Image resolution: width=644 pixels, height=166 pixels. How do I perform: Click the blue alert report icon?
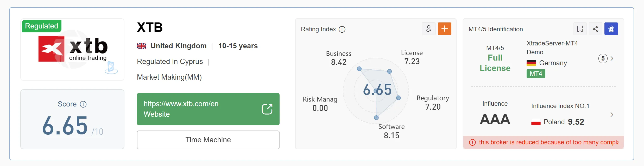click(x=611, y=29)
